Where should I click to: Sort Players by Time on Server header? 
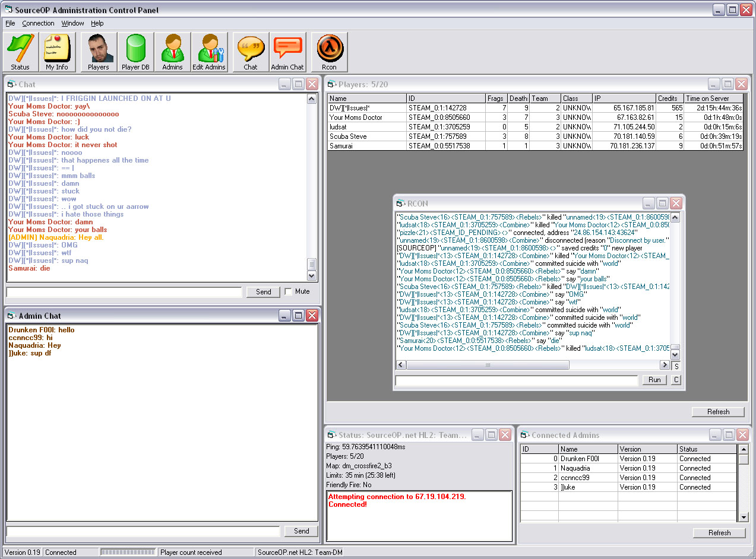point(714,99)
